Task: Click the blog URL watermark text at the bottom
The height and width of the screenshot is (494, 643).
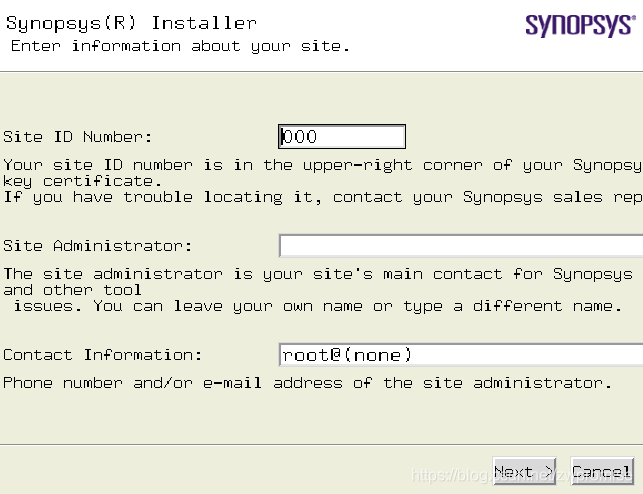Action: [522, 475]
